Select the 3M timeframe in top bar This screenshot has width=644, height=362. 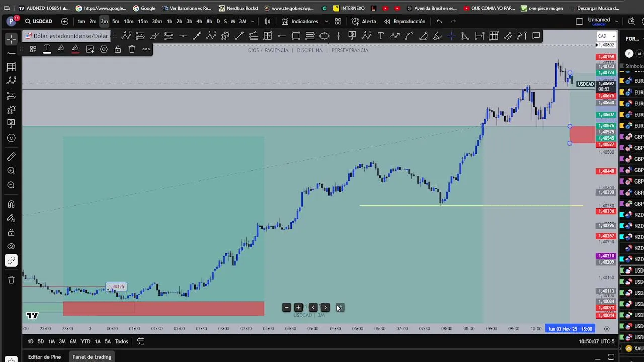click(x=243, y=21)
